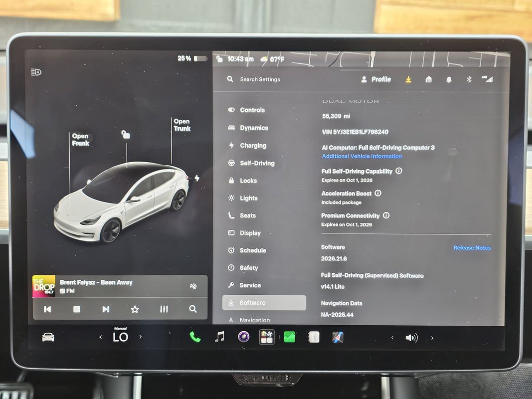This screenshot has width=532, height=399.
Task: Favorite the current station with the star
Action: tap(135, 309)
